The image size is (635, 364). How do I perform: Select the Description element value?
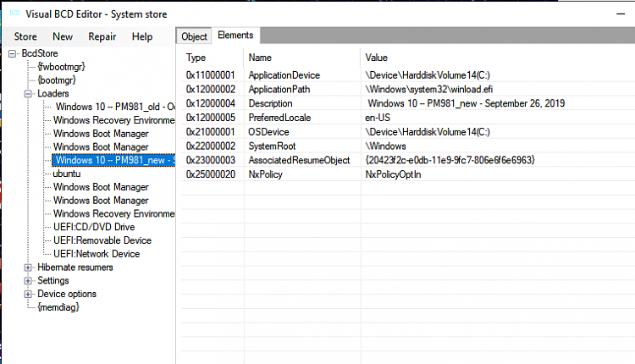[x=467, y=103]
